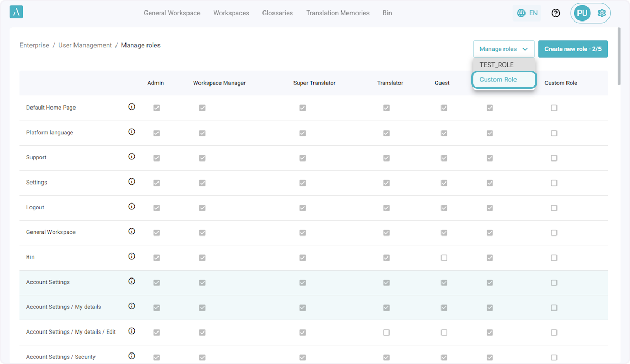Check Bin permission for Guest role

click(444, 258)
